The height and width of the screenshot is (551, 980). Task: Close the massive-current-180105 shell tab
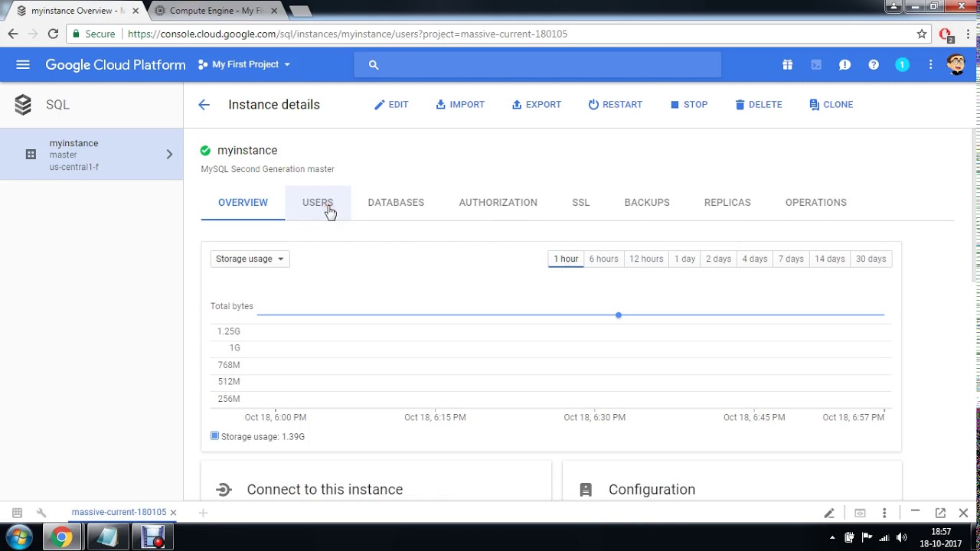[173, 513]
